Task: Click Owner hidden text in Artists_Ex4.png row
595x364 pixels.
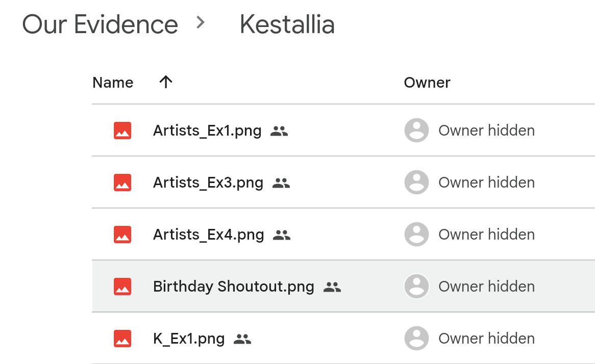Action: point(486,235)
